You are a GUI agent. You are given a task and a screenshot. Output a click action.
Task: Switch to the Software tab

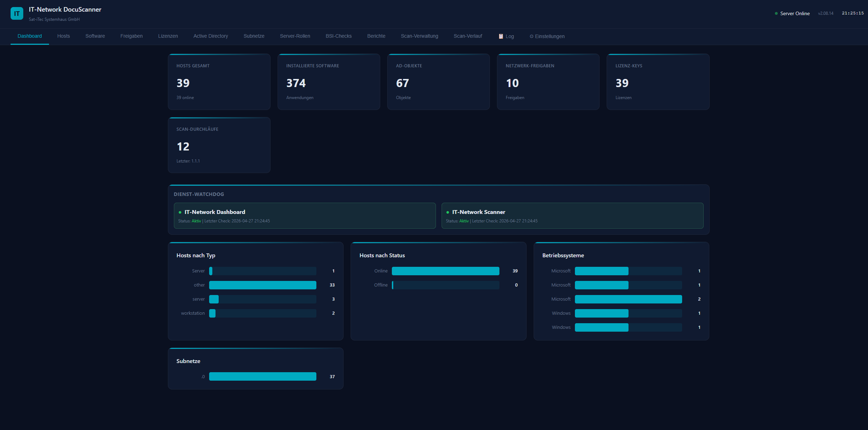click(95, 36)
